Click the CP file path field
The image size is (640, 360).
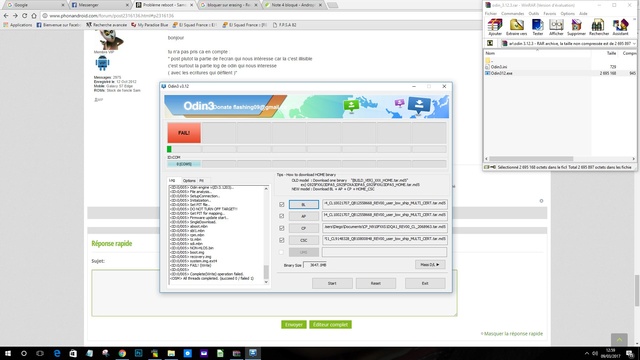point(384,227)
